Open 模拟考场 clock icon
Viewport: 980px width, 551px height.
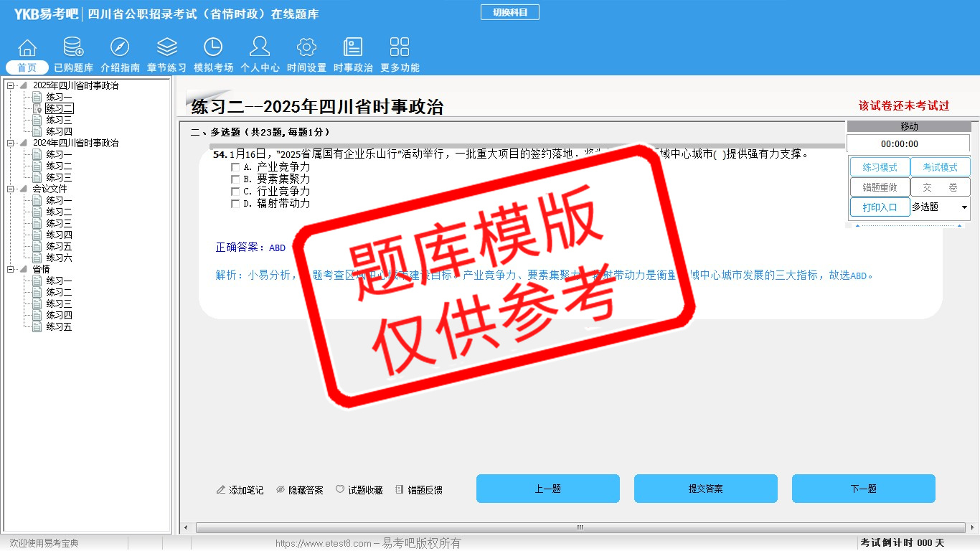tap(213, 48)
